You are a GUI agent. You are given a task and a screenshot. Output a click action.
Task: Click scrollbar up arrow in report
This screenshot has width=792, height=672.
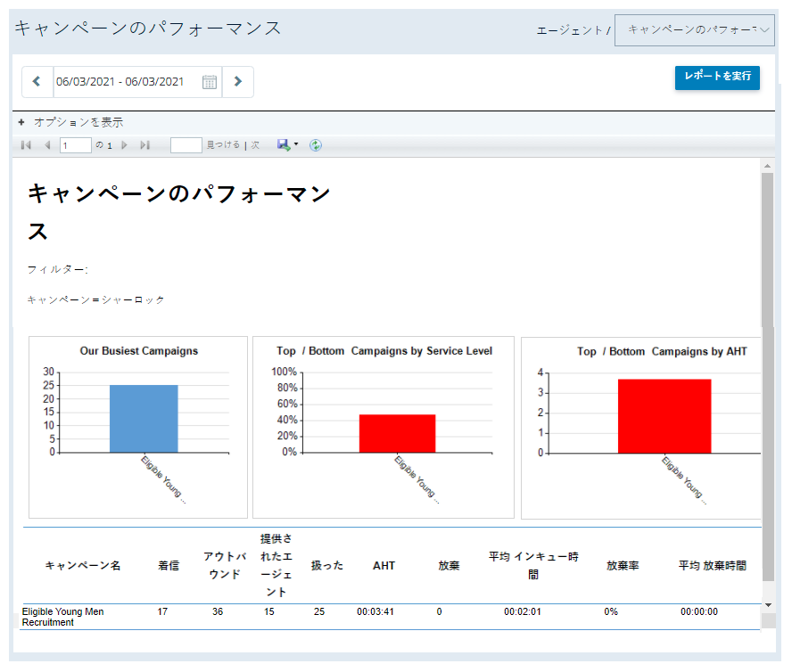click(x=767, y=166)
